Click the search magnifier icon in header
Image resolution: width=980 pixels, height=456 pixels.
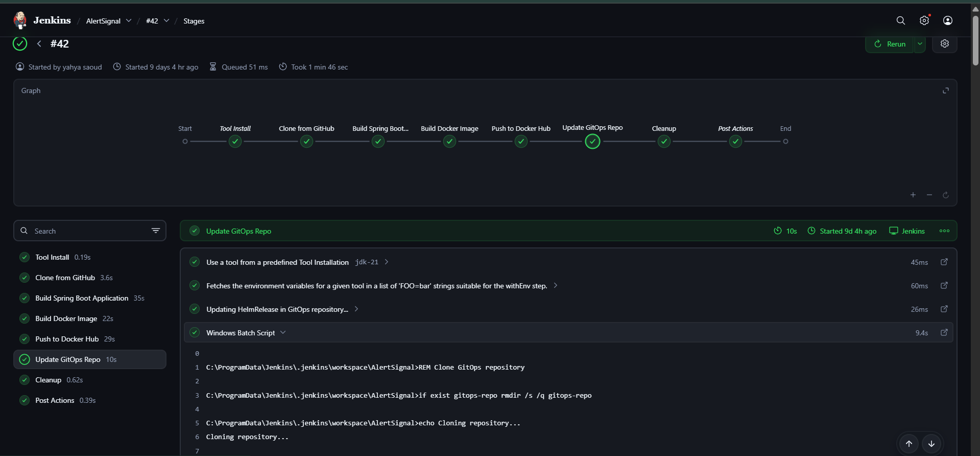900,20
